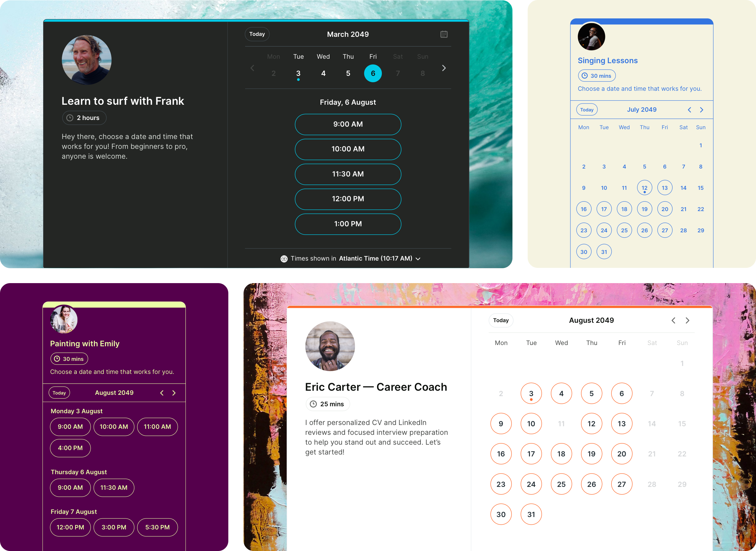Click the clock icon on Singing Lessons
The width and height of the screenshot is (756, 551).
(x=585, y=75)
